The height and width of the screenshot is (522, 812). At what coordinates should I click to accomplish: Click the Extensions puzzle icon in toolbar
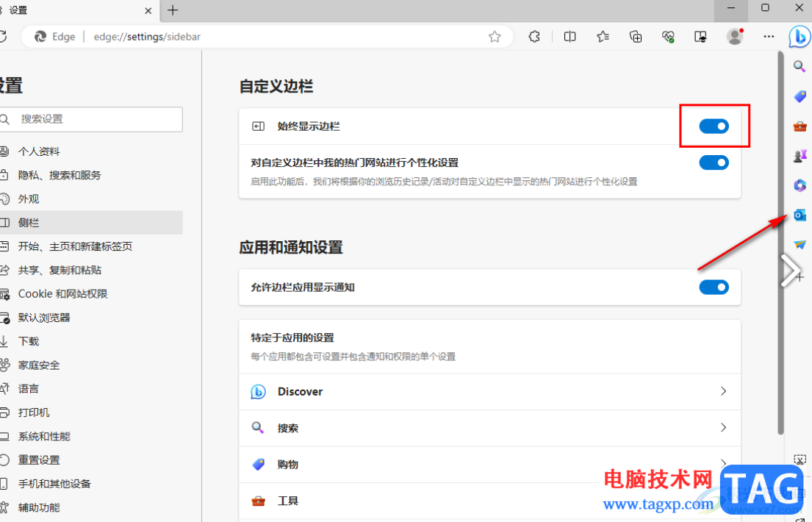pos(534,37)
